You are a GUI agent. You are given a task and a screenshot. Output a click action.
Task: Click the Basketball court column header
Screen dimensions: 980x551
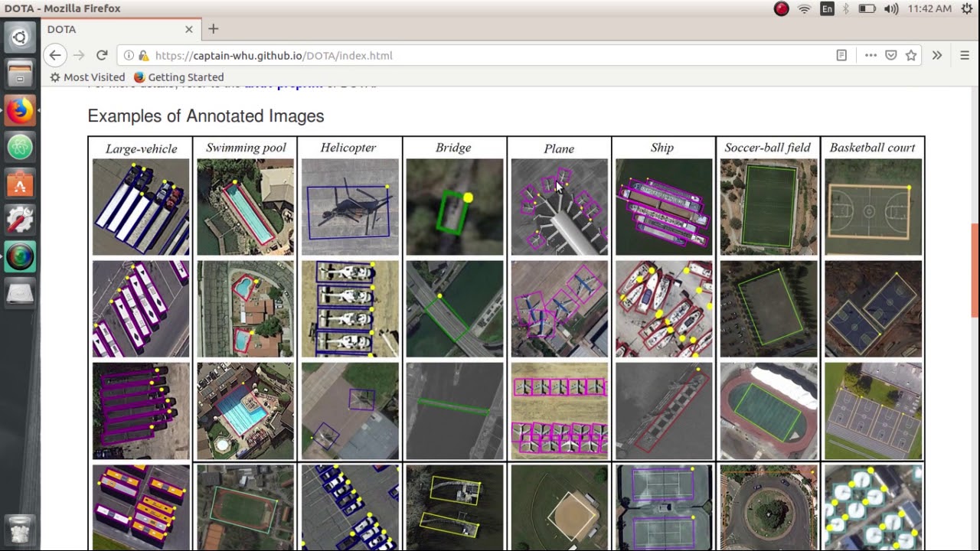coord(872,148)
